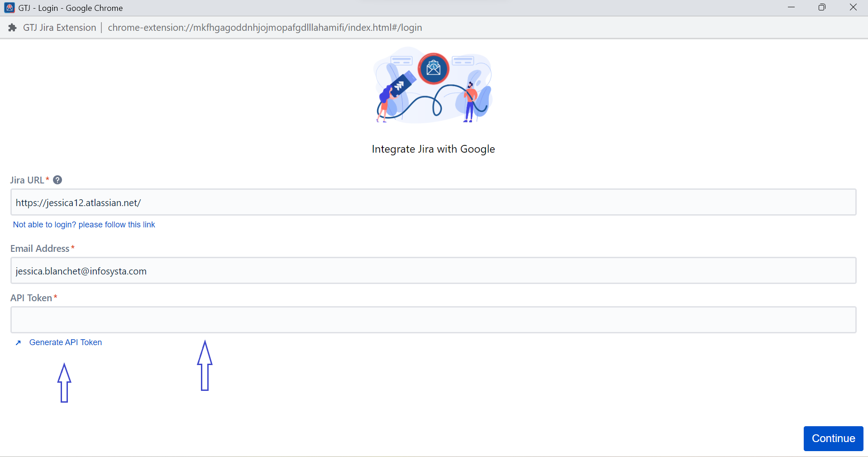Click the man figure in the illustration

click(470, 102)
